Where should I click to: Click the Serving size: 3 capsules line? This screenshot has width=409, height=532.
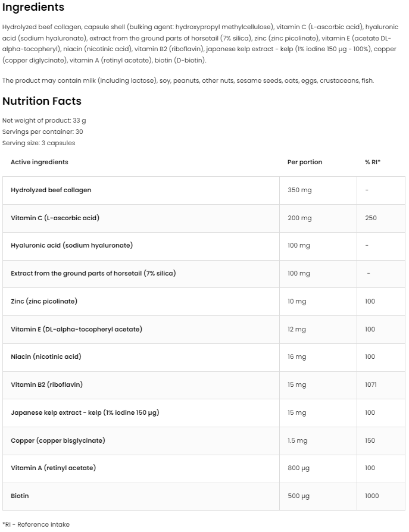pos(39,143)
